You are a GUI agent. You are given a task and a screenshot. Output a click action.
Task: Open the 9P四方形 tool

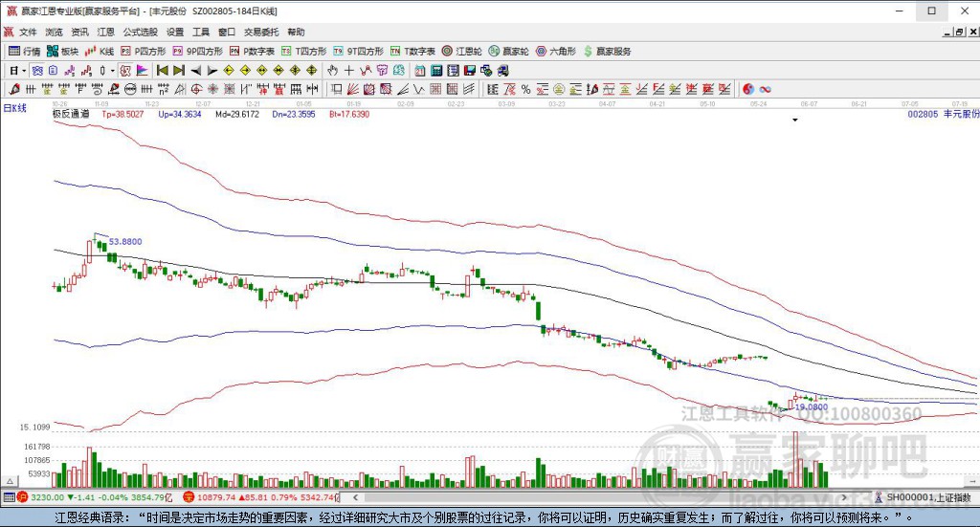point(197,52)
